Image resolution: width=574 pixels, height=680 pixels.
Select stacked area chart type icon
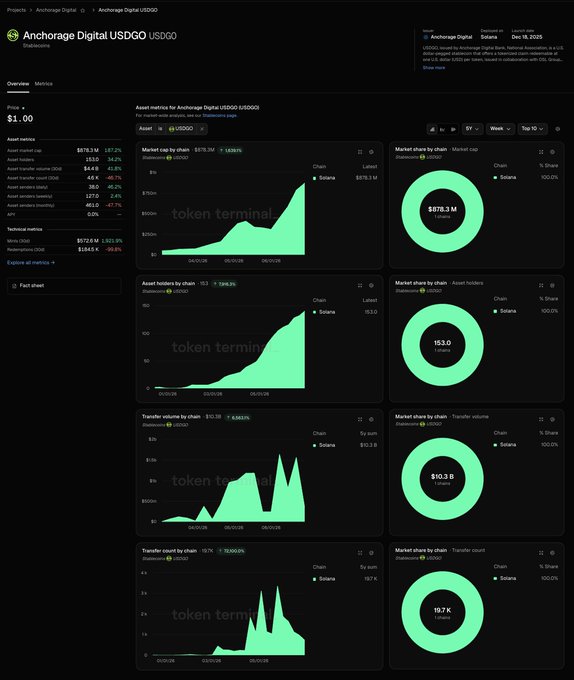[x=432, y=129]
